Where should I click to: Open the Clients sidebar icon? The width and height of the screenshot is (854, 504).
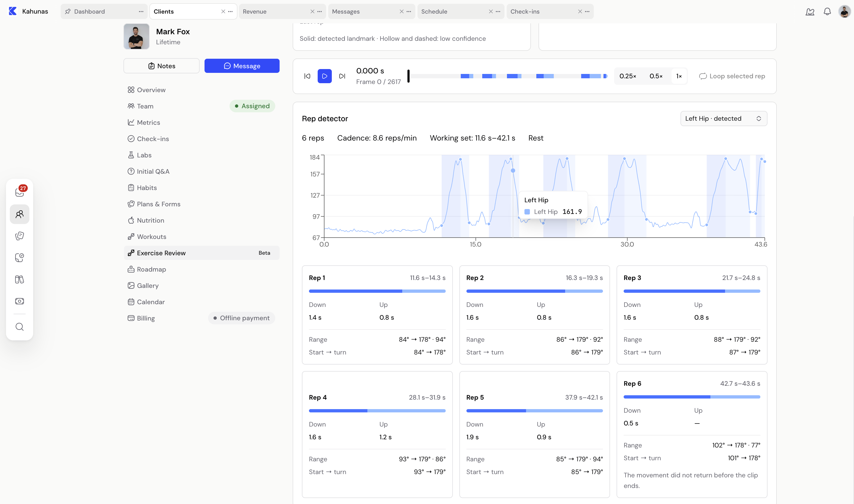coord(20,214)
